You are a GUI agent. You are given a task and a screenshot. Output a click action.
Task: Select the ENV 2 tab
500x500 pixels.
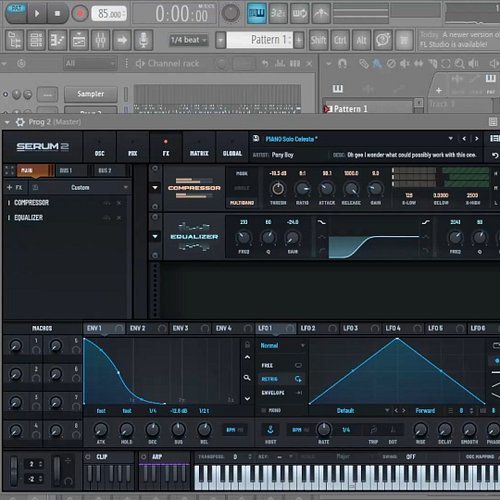(x=147, y=328)
